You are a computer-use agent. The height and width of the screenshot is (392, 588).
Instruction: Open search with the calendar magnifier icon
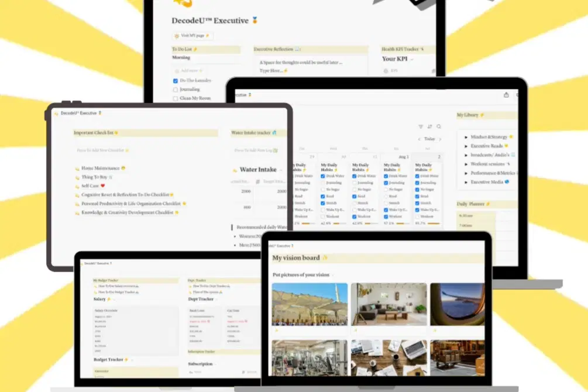(439, 126)
